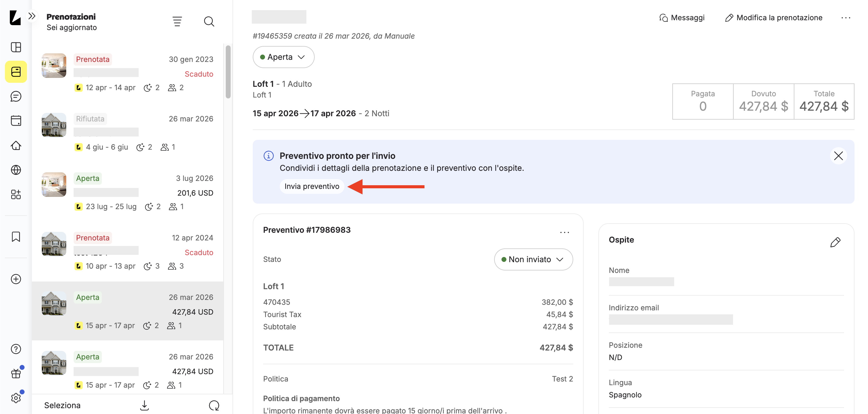
Task: Select the 12 apr - 14 apr Prenotata reservation
Action: tap(128, 73)
